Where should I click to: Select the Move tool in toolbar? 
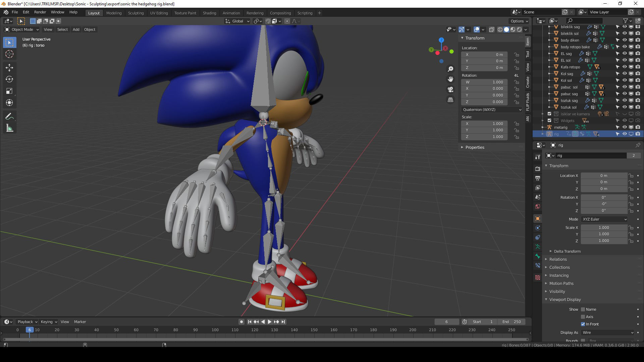click(x=9, y=67)
